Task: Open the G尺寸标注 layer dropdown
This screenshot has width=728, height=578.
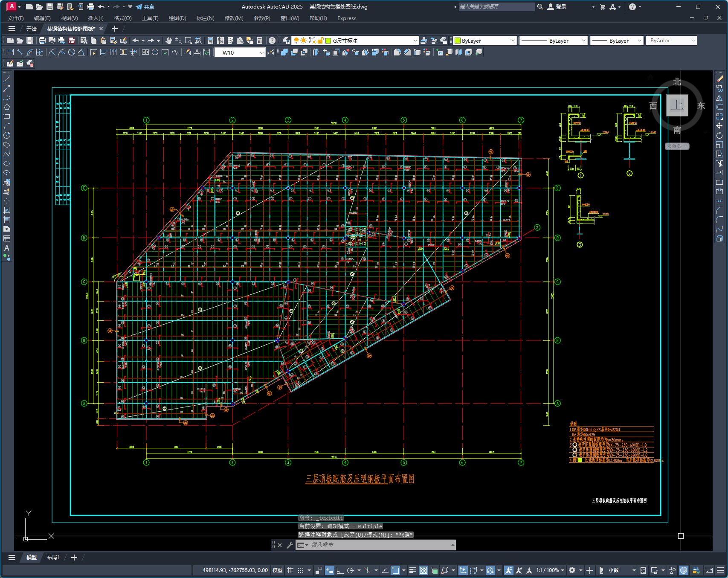Action: [415, 41]
